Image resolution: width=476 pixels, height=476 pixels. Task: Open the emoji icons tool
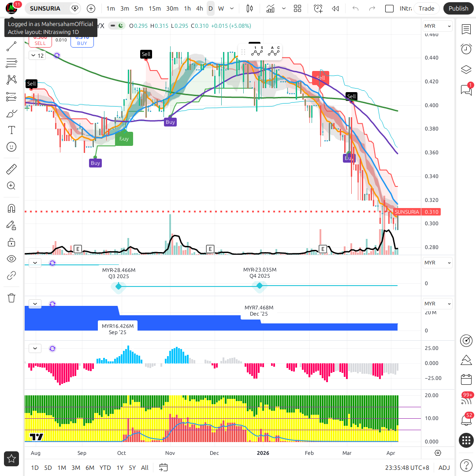(x=11, y=147)
